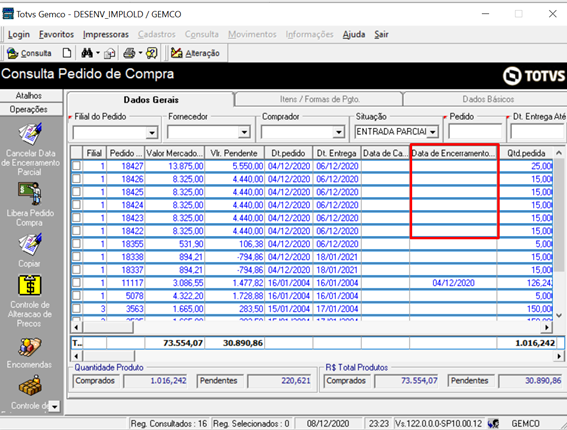
Task: Click the printer icon in toolbar
Action: pos(129,53)
